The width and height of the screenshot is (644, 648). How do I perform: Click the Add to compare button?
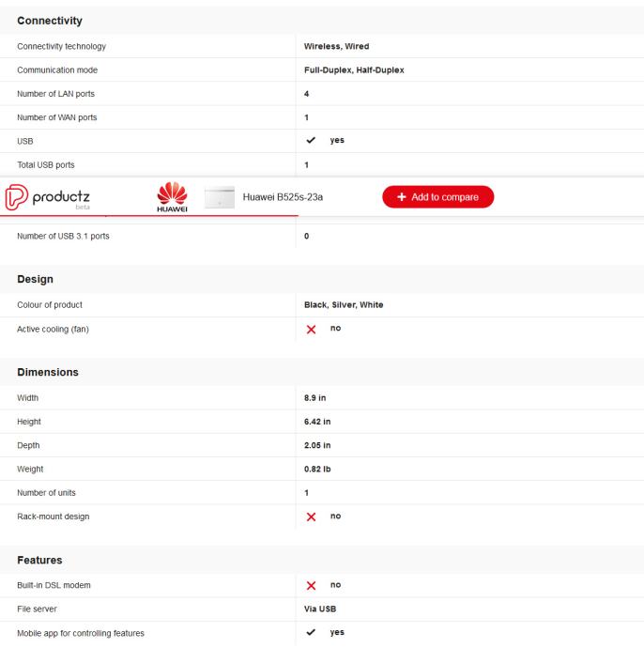[437, 196]
